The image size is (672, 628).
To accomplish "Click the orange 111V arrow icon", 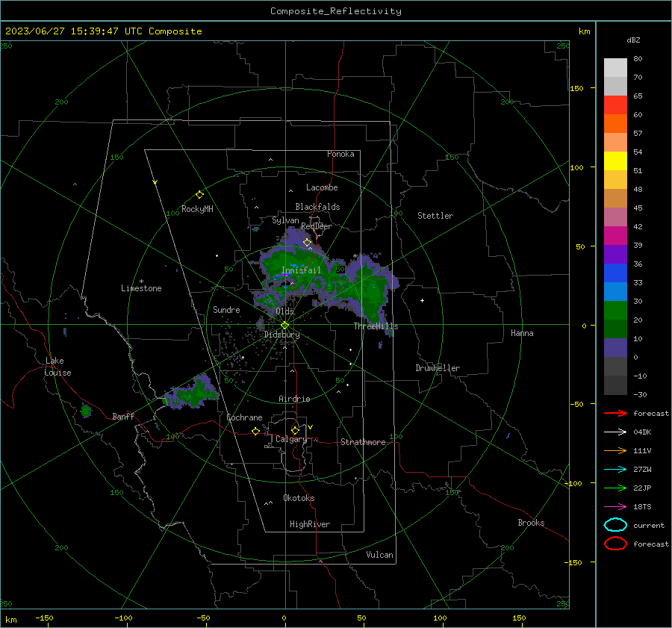I will coord(615,450).
